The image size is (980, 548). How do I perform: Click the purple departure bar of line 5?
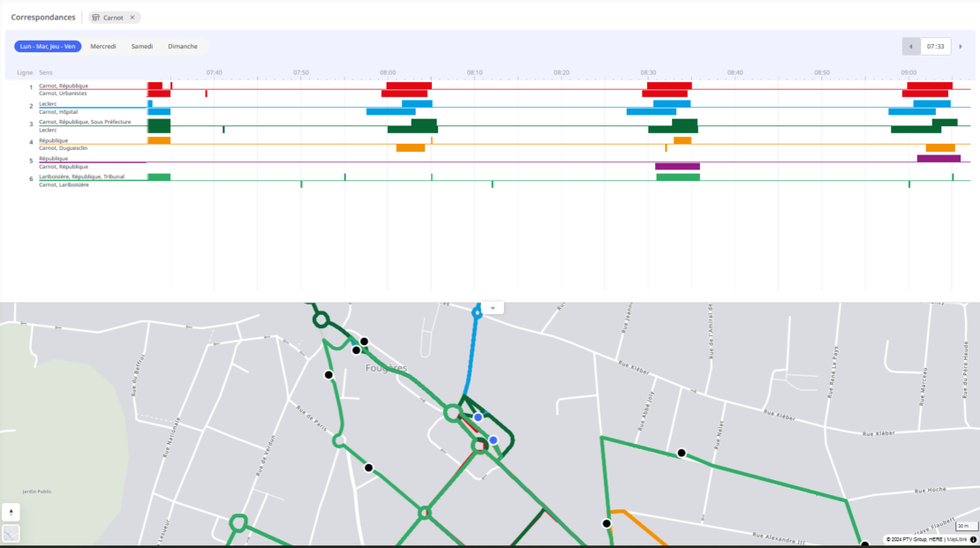pyautogui.click(x=676, y=166)
